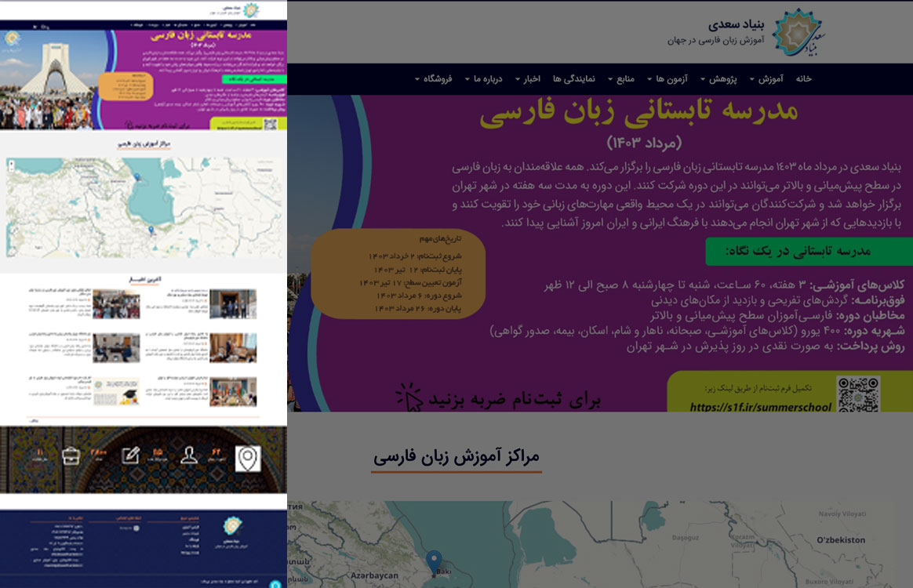Click "برای ثبت نام ضربه بزنید" to register
This screenshot has width=913, height=588.
pos(514,400)
